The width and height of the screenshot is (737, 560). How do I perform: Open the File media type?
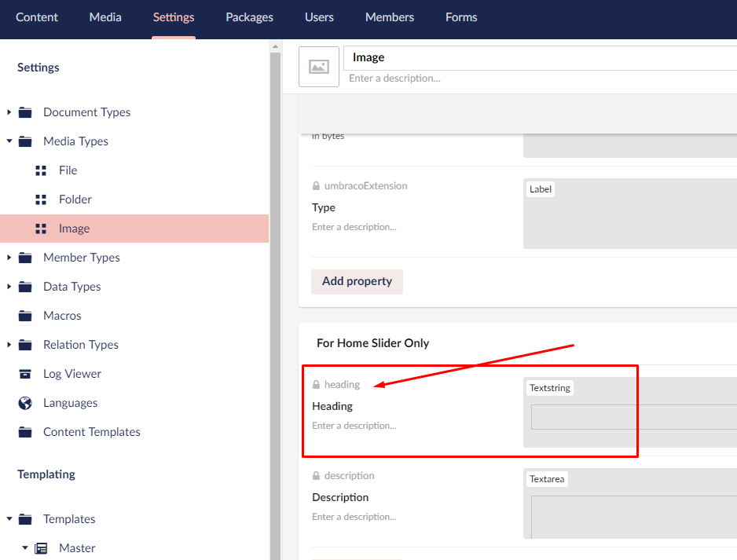[68, 170]
